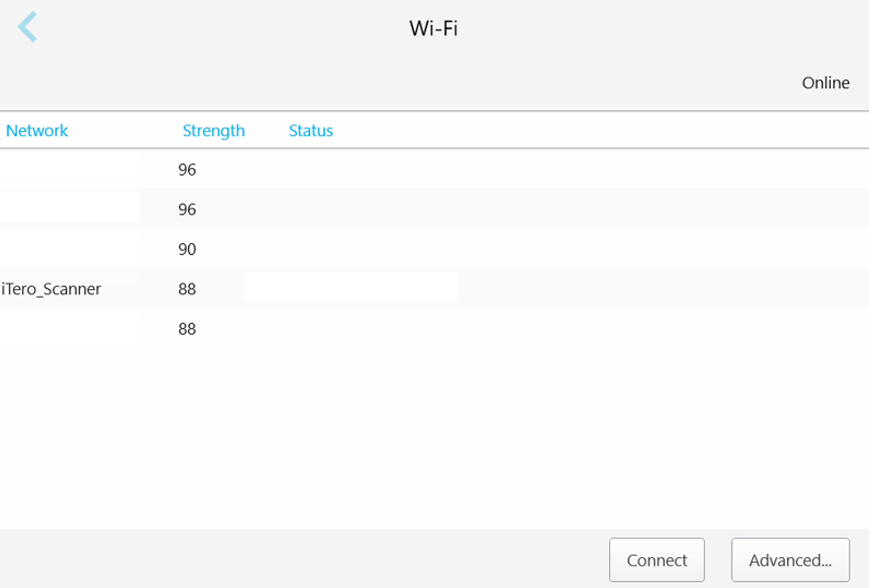Sort by the Status column header

311,131
